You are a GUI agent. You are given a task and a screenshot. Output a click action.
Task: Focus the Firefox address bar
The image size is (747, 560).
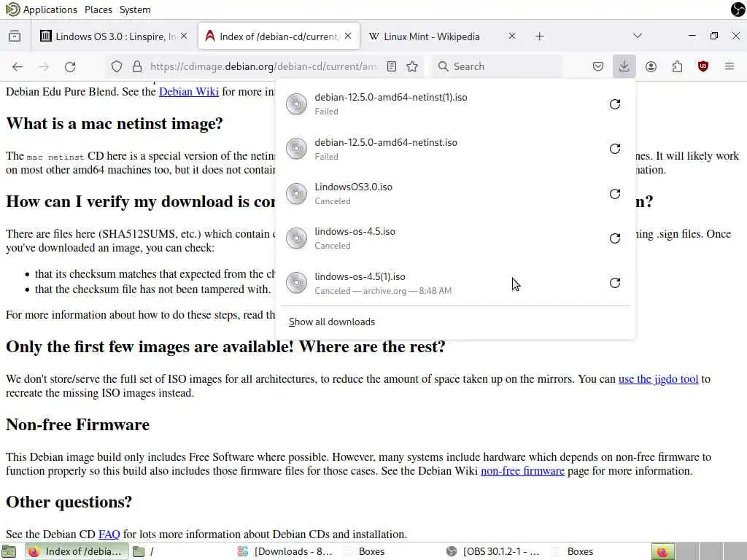tap(263, 66)
